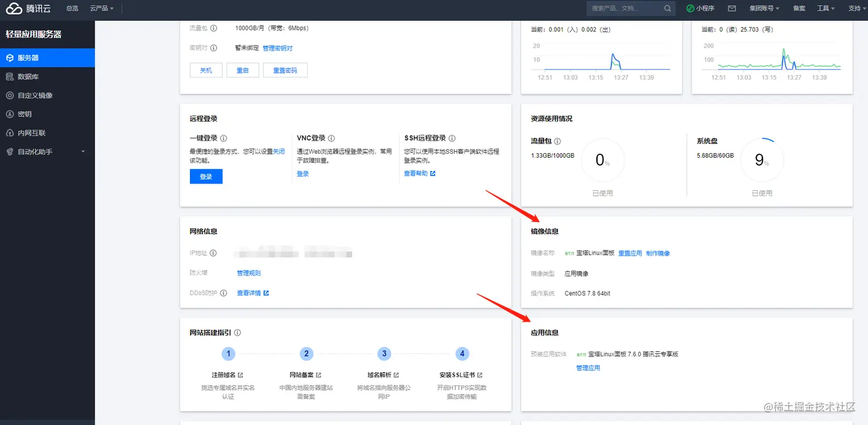Click the SSH远程登录 info icon

point(452,138)
